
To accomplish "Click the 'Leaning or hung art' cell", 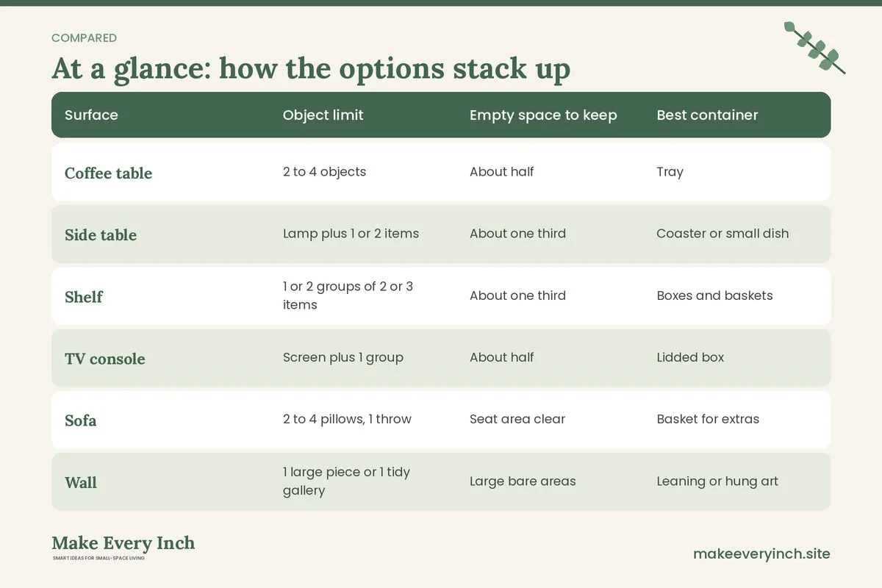I will [x=717, y=481].
